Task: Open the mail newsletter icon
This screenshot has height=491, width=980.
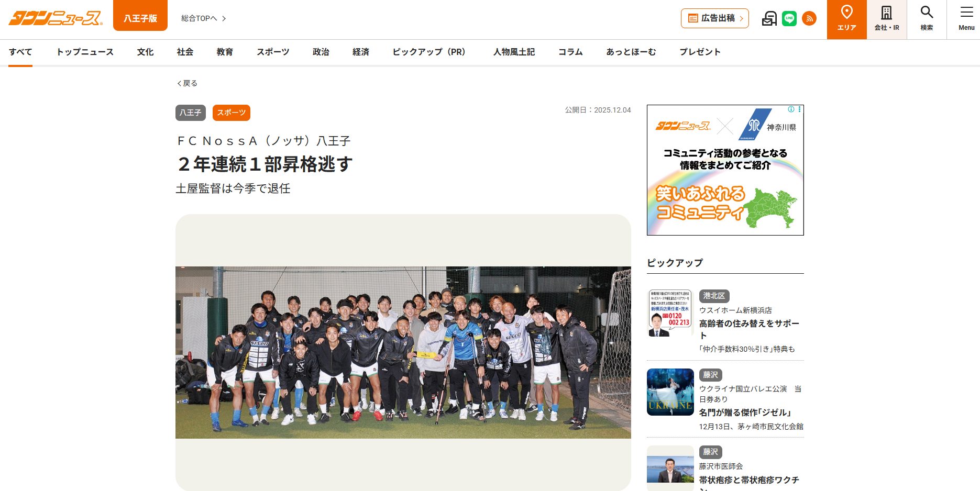Action: point(769,18)
